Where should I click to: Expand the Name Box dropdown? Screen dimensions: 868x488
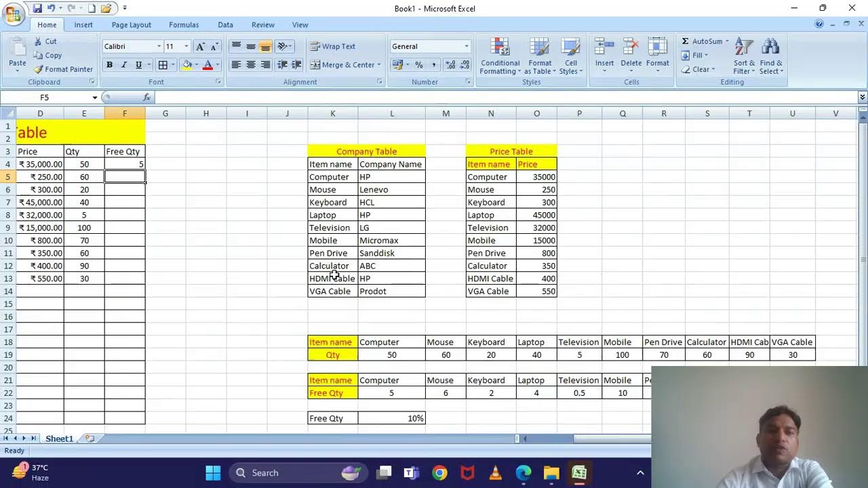click(x=94, y=98)
